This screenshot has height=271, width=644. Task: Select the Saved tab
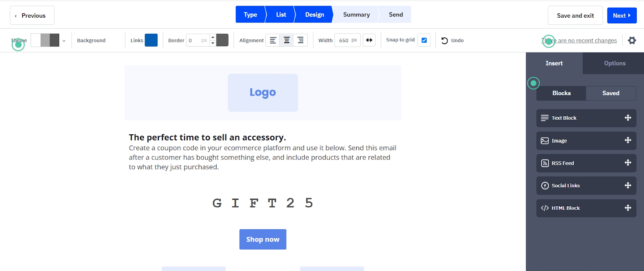pos(611,93)
